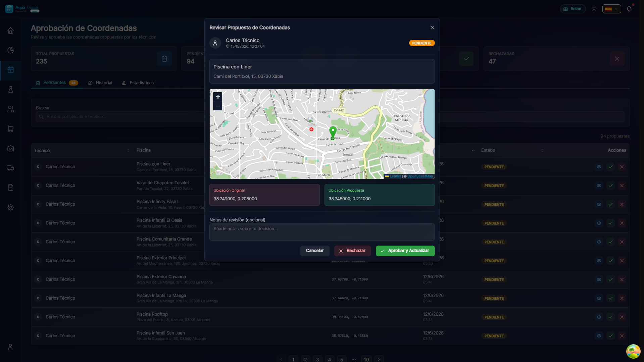
Task: Switch to the Estadísticas tab
Action: (138, 83)
